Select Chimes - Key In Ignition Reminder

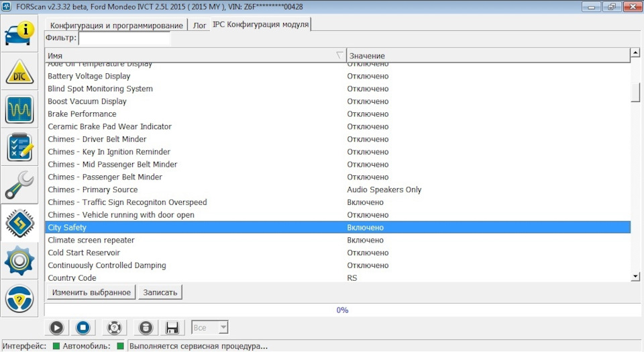click(337, 152)
